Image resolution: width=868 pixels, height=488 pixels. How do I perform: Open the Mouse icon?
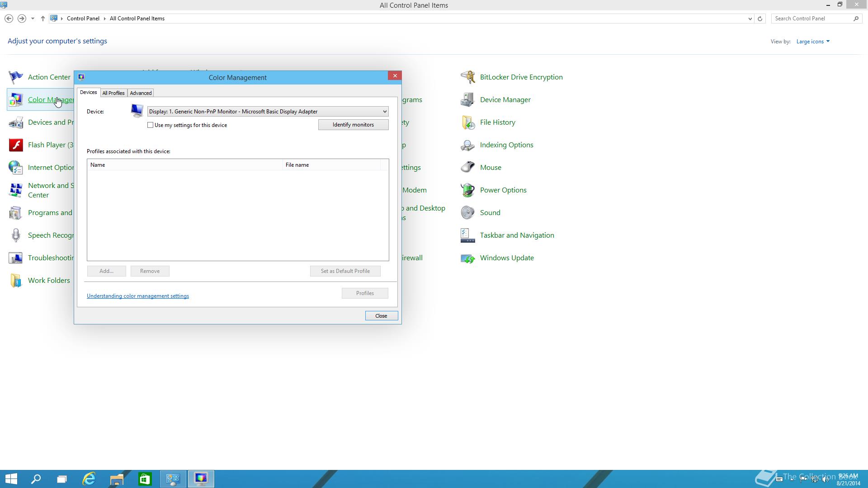[468, 168]
